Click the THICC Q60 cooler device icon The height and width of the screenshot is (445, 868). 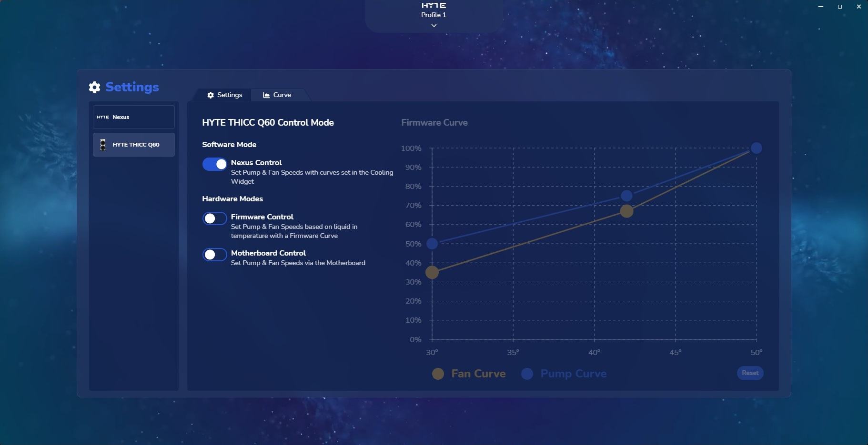click(102, 145)
